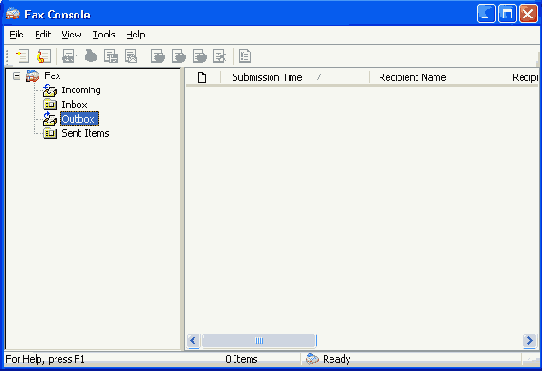Click the last toolbar icon, Properties
Viewport: 542px width, 371px height.
point(245,56)
